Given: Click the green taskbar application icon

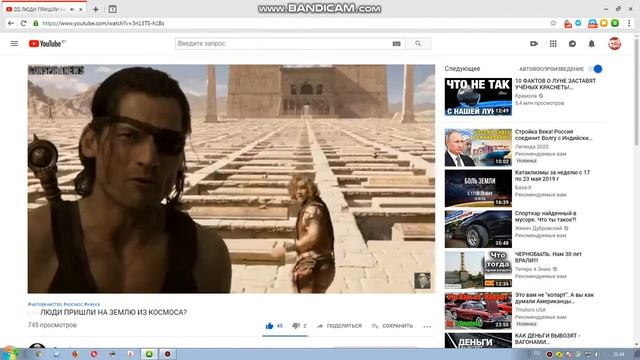Looking at the screenshot, I should point(149,354).
